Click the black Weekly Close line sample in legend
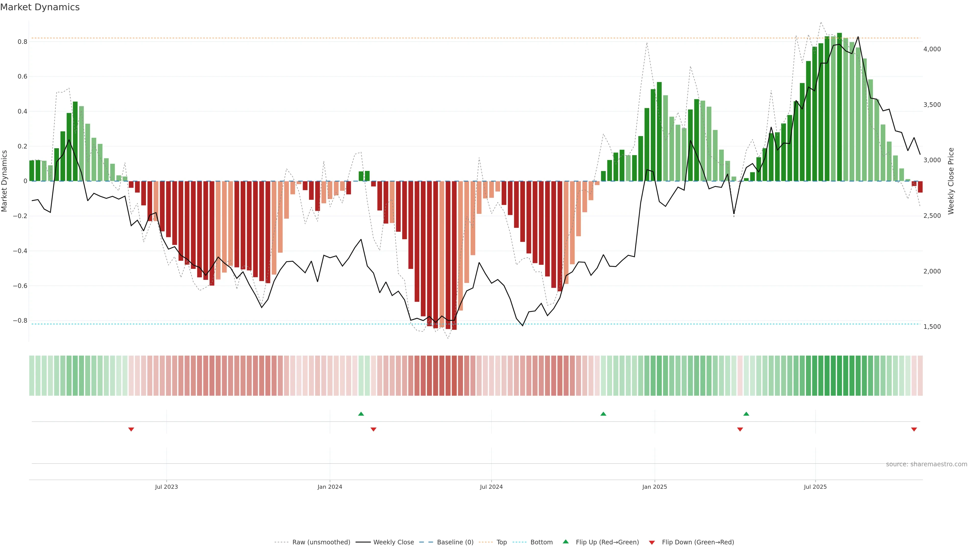Image resolution: width=980 pixels, height=551 pixels. click(x=363, y=542)
